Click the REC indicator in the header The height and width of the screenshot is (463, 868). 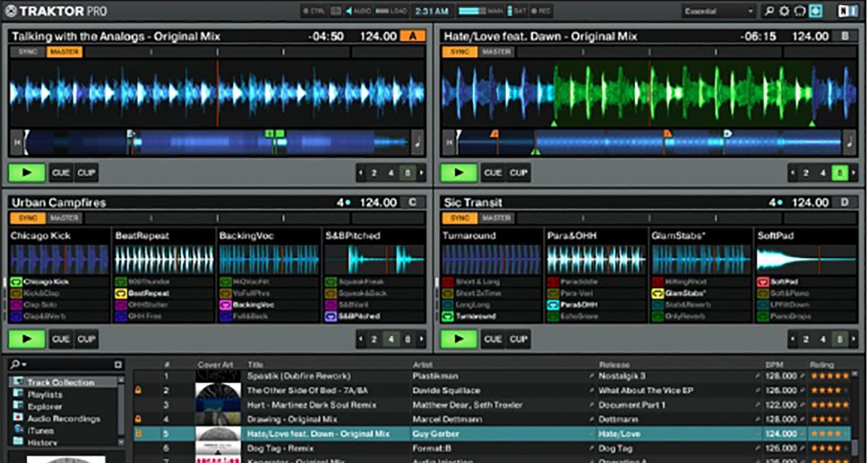click(542, 11)
